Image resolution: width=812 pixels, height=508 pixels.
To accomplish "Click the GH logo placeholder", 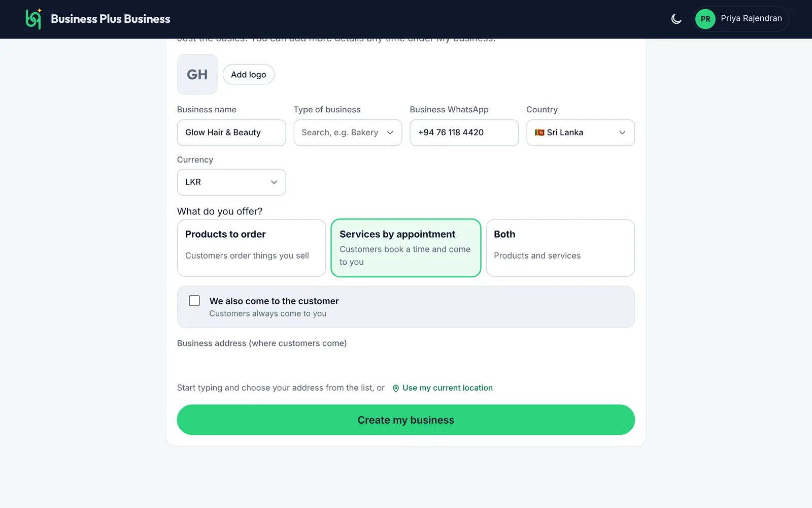I will tap(197, 74).
